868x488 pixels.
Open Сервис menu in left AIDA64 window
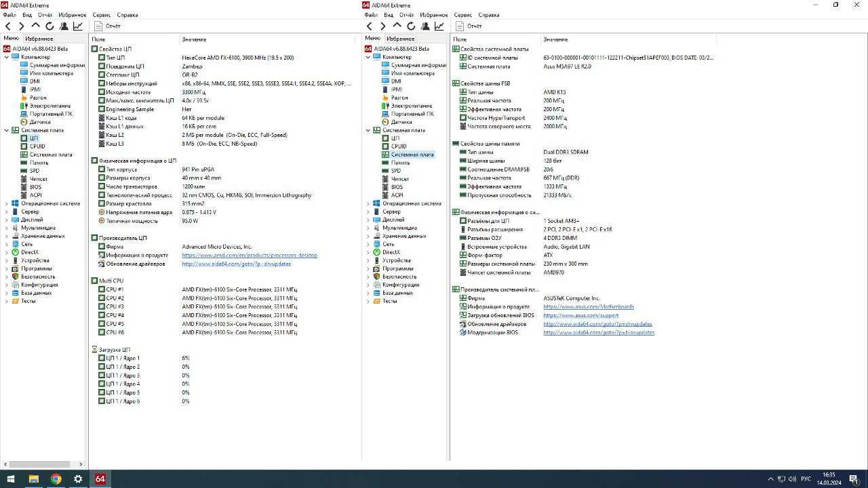pos(102,14)
